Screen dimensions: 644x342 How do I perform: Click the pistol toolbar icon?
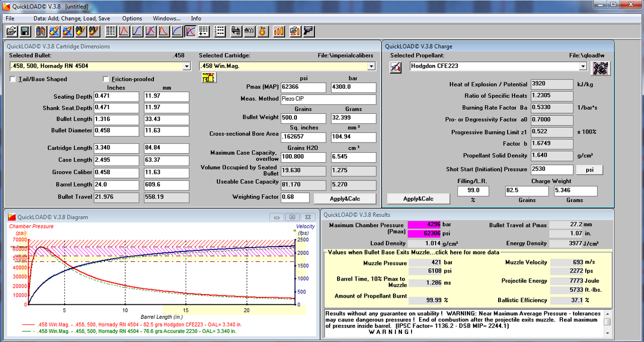click(x=308, y=31)
